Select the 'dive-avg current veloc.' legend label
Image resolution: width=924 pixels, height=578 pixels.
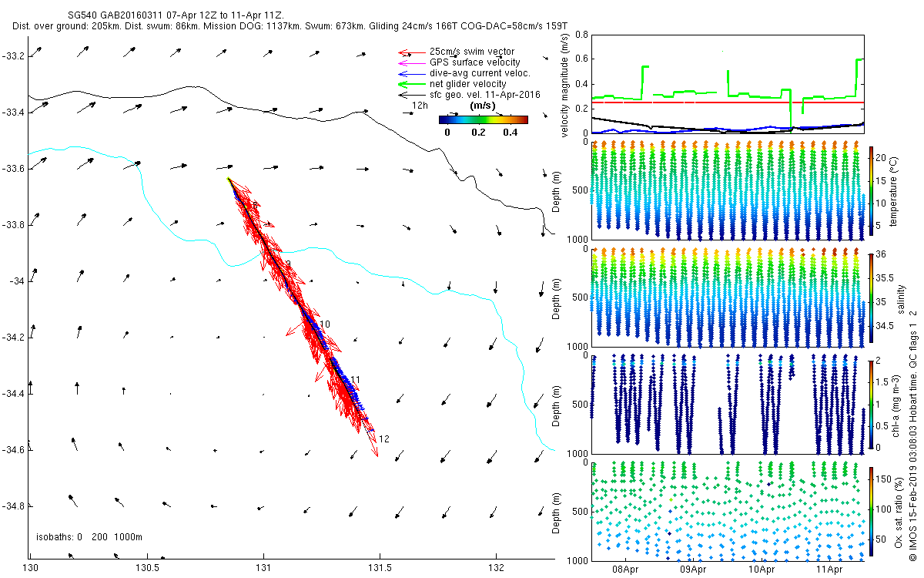tap(480, 73)
